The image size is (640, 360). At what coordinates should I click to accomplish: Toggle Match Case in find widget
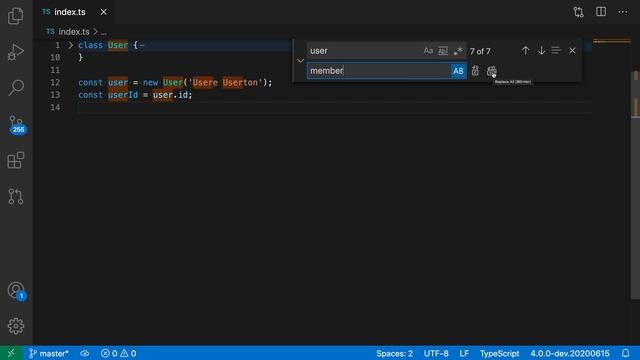point(428,51)
